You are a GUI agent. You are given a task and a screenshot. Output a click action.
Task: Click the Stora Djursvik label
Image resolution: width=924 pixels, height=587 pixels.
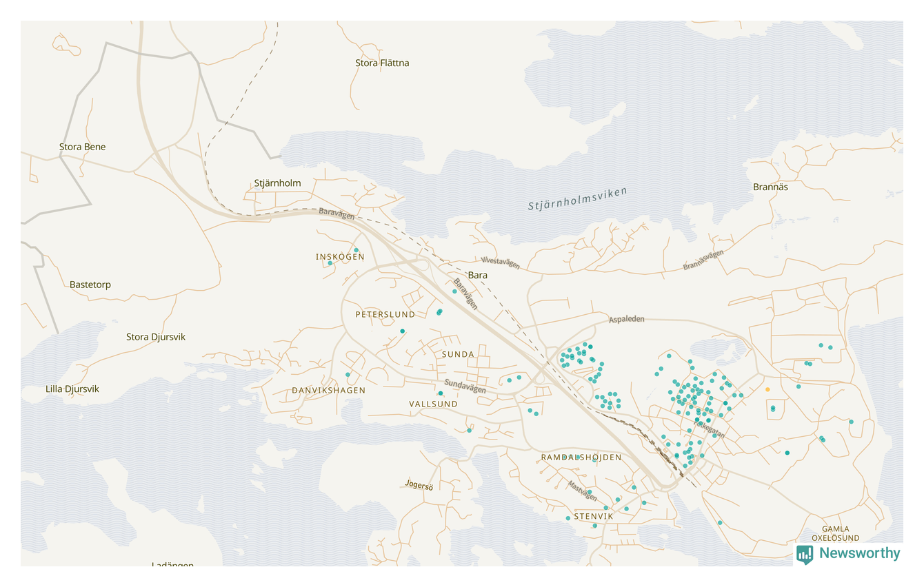pyautogui.click(x=155, y=337)
